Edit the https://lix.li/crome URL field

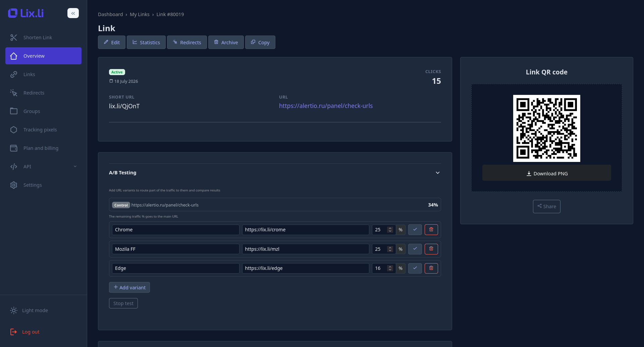(306, 230)
